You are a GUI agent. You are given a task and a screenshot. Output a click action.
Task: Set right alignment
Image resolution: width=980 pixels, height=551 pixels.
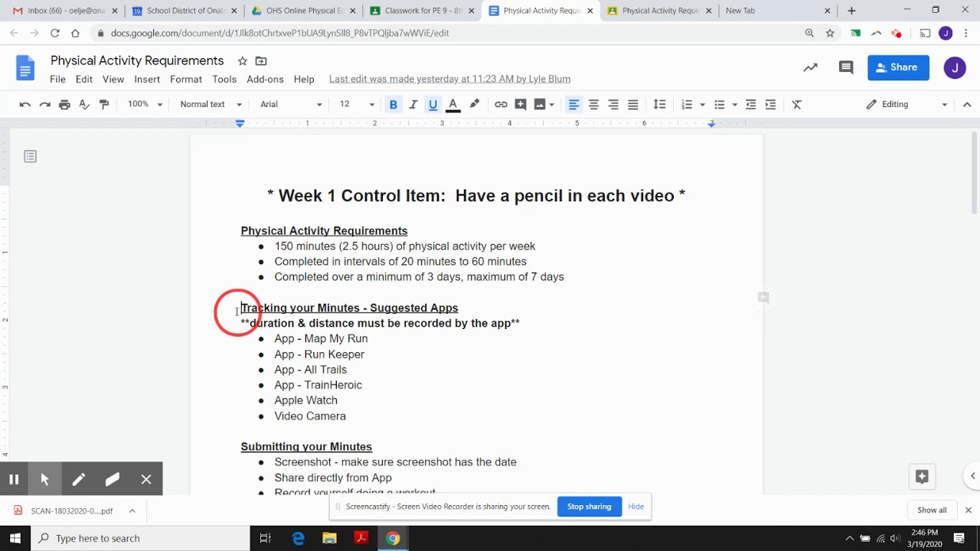coord(613,104)
